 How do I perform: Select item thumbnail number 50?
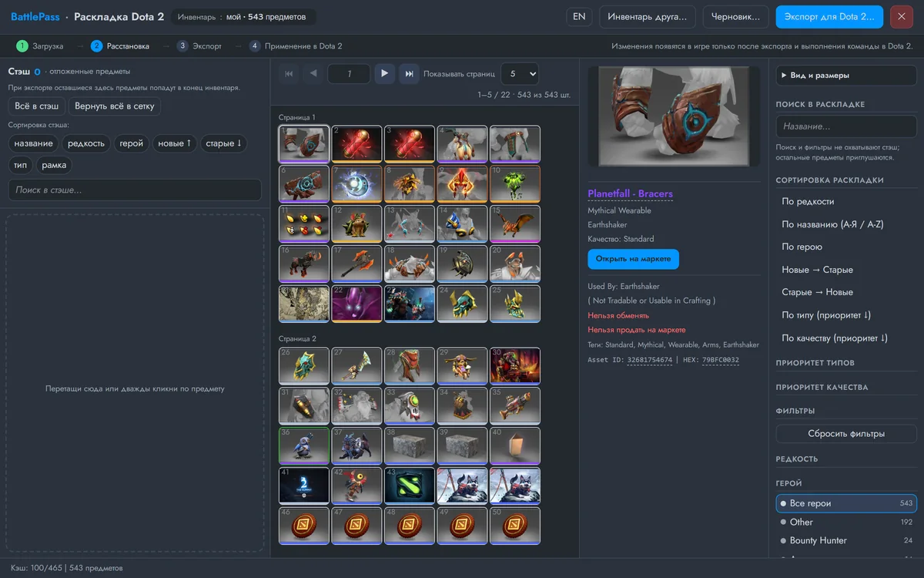point(515,526)
